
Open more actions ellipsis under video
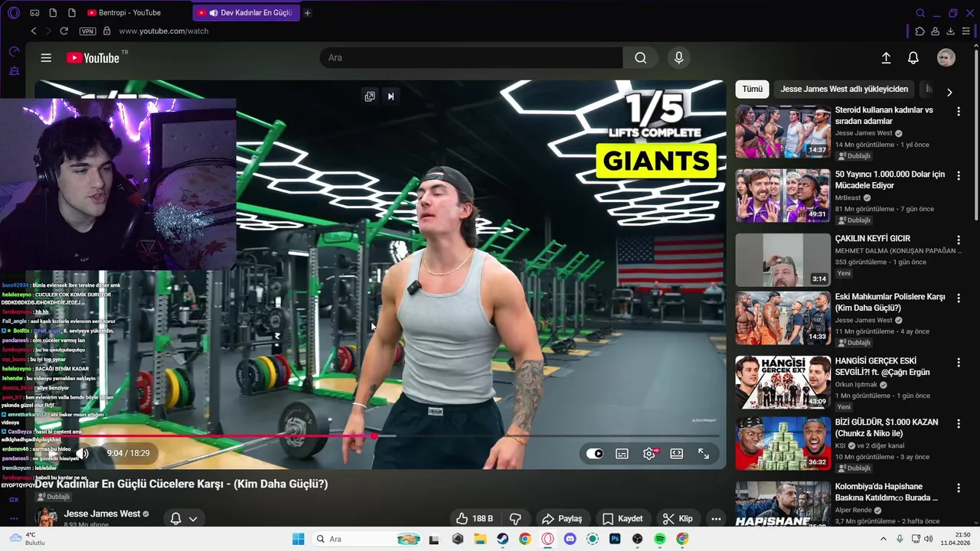716,518
